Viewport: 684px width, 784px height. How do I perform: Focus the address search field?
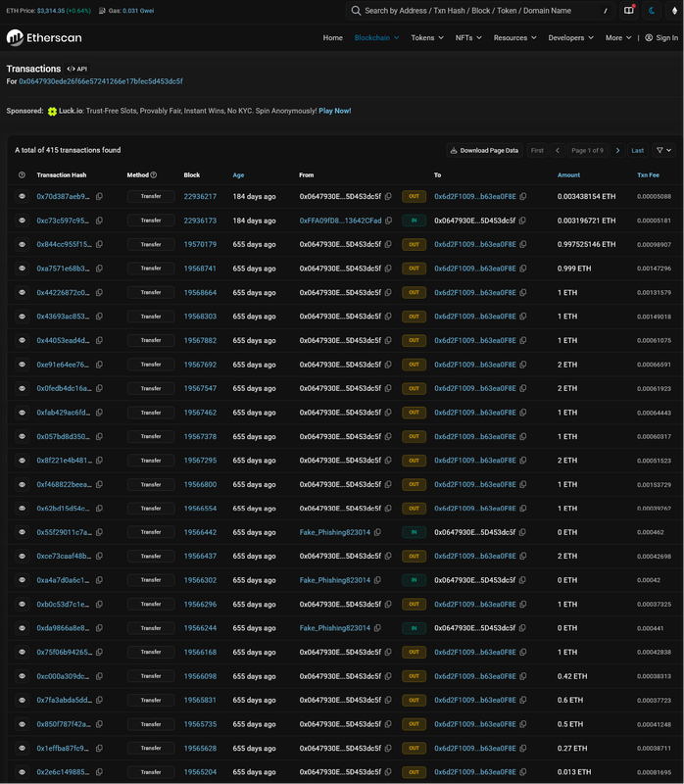coord(480,11)
